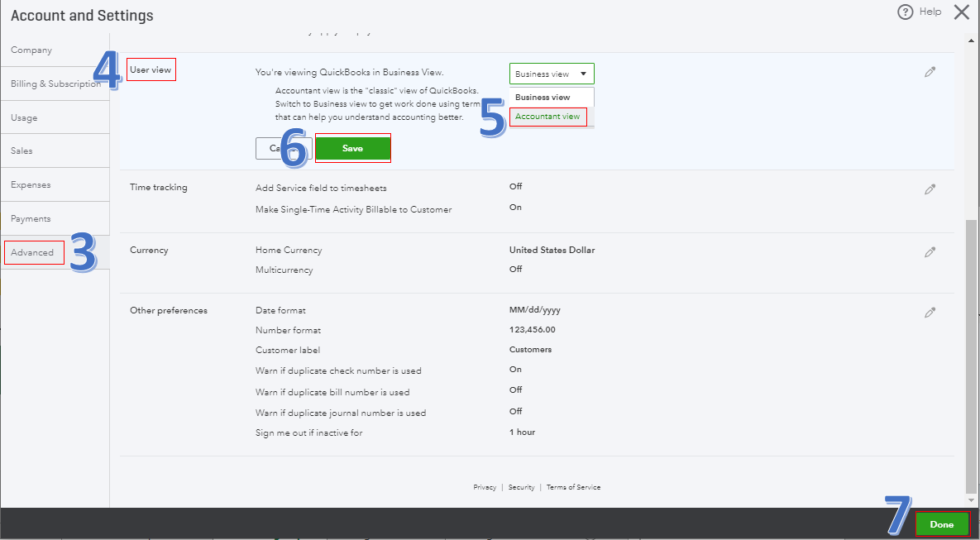This screenshot has width=980, height=540.
Task: Click United States Dollar value
Action: 552,250
